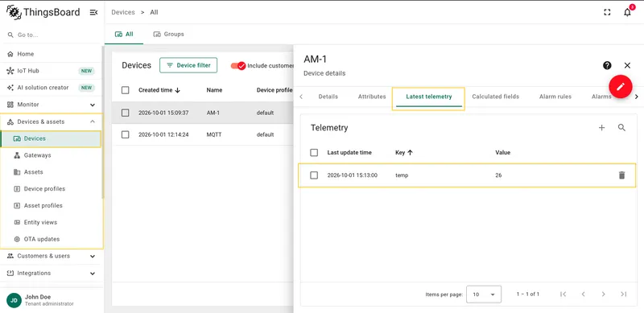Screen dimensions: 644x313
Task: Click the Gateways icon in sidebar
Action: [x=17, y=155]
